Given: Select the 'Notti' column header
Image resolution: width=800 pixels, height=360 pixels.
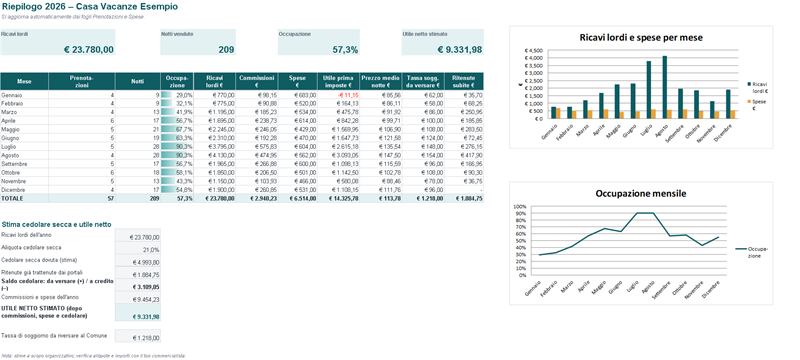Looking at the screenshot, I should [138, 82].
